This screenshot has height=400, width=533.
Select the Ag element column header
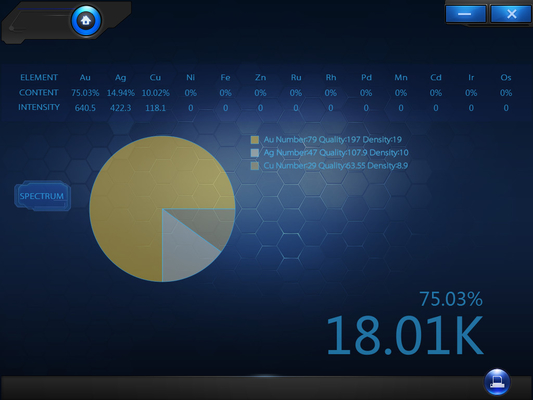(120, 77)
